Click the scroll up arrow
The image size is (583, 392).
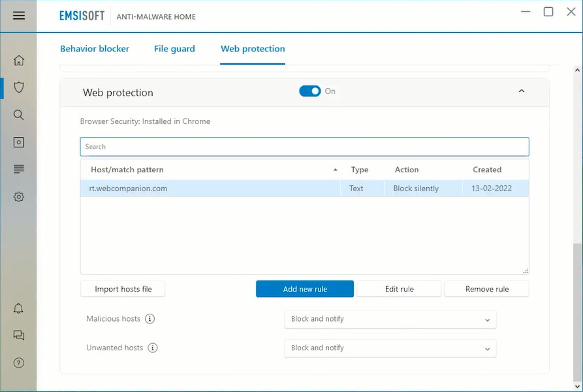[x=577, y=70]
